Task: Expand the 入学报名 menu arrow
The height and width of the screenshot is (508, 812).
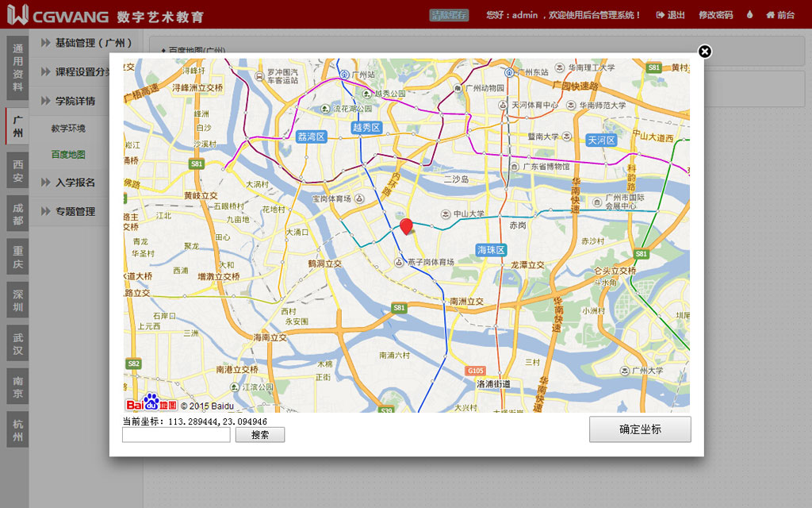Action: pyautogui.click(x=45, y=183)
